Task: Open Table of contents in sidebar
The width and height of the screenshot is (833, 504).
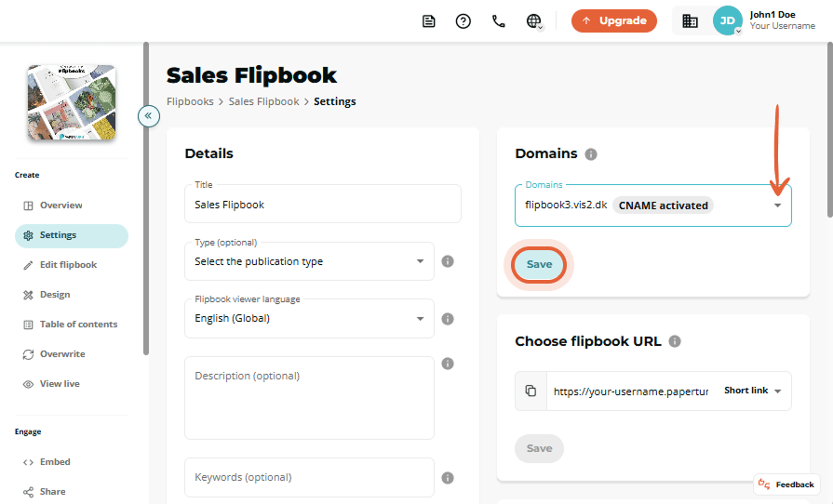Action: tap(71, 325)
